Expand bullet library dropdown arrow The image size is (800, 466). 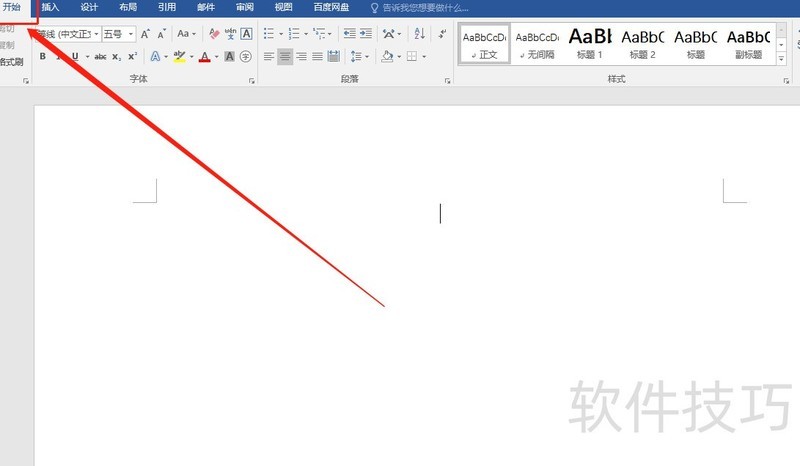point(281,34)
